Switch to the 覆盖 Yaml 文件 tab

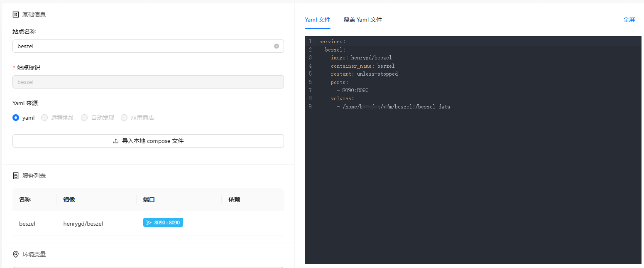point(363,20)
